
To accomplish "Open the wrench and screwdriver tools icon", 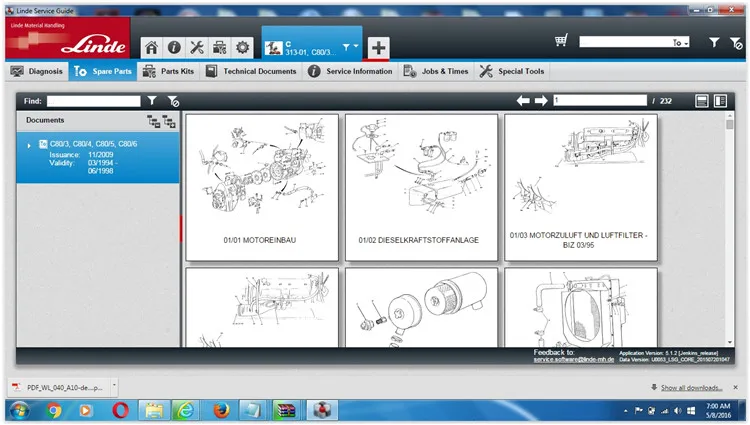I will (197, 47).
